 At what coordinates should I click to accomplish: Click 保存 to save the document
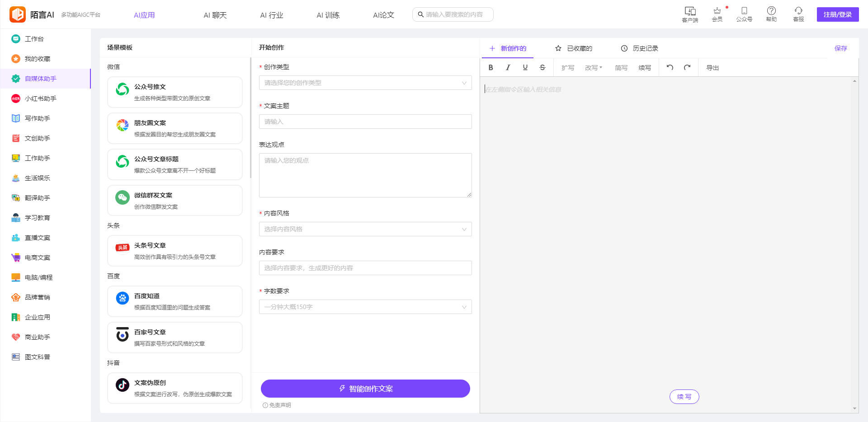pos(841,48)
